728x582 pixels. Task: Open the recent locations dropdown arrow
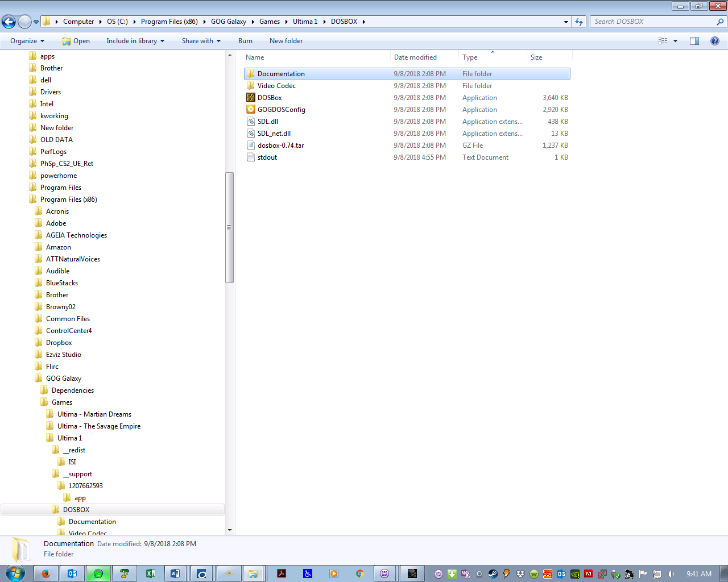tap(36, 22)
